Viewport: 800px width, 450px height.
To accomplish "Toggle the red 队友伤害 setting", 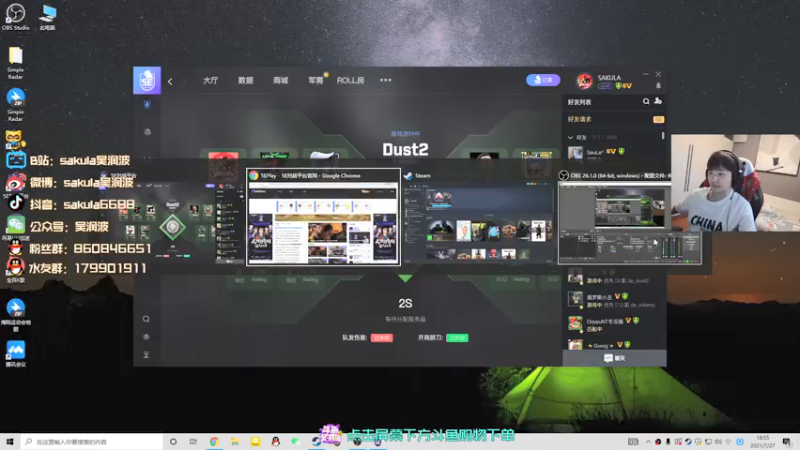I will coord(382,338).
